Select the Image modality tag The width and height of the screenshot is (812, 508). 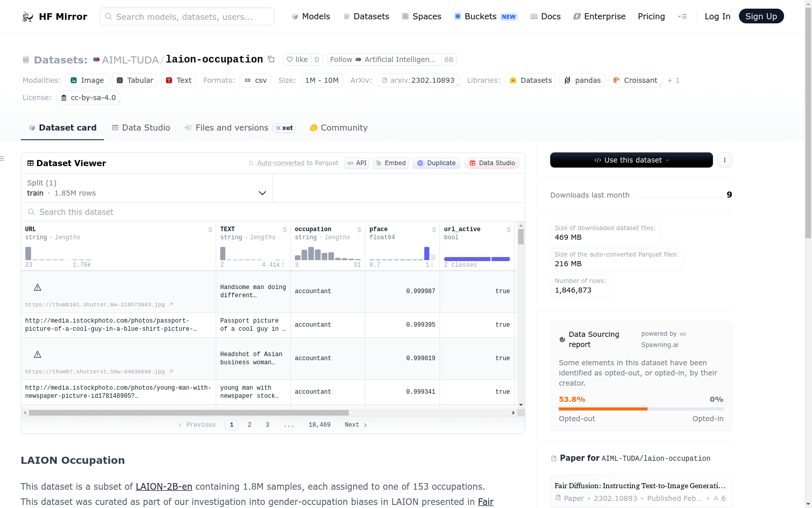[x=87, y=80]
